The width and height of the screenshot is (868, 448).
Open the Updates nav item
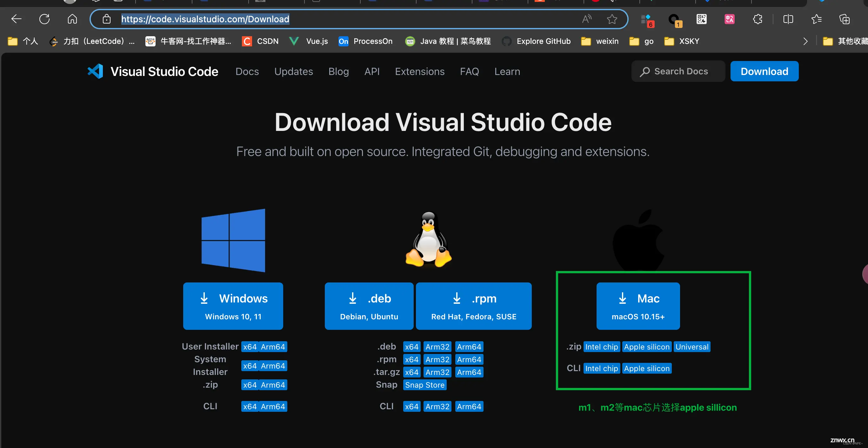pyautogui.click(x=293, y=71)
